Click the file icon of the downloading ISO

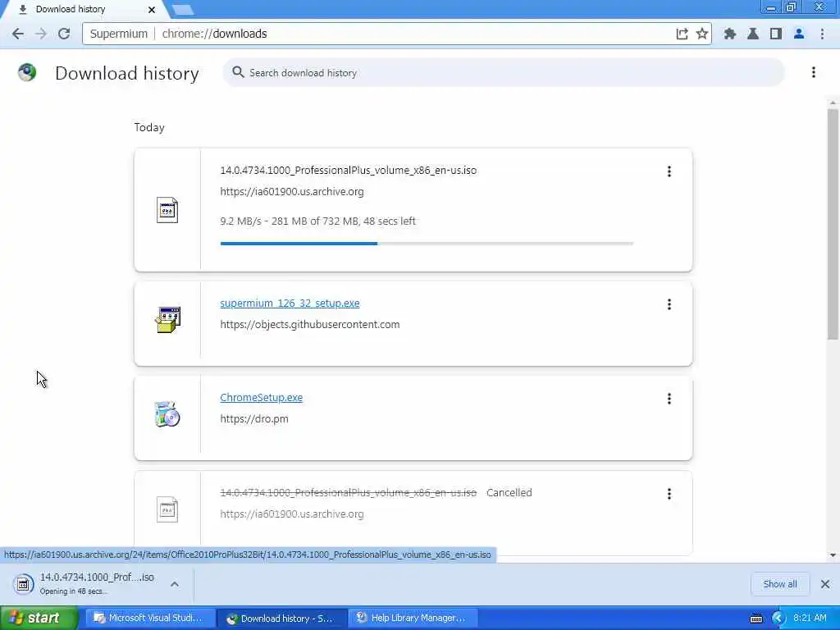click(167, 210)
